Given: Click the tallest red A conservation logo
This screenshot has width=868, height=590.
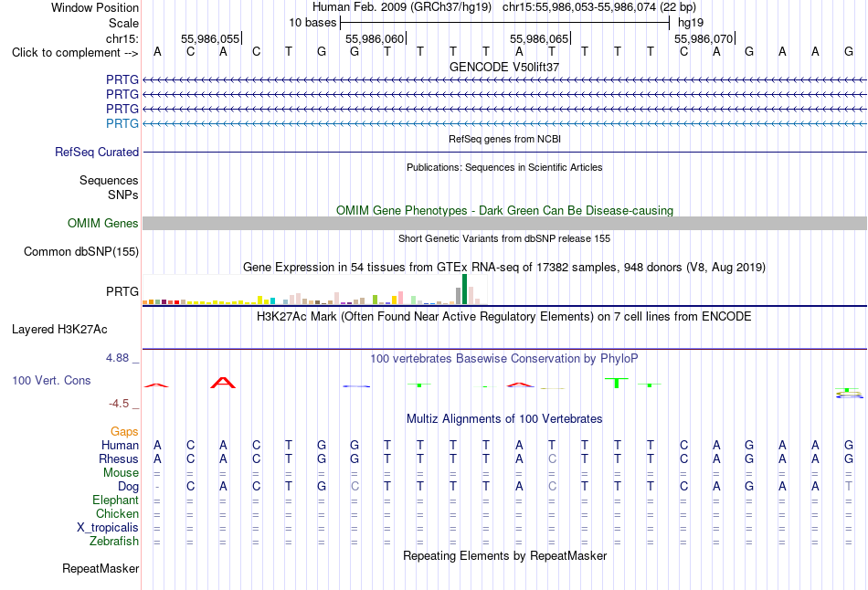Looking at the screenshot, I should (x=223, y=383).
